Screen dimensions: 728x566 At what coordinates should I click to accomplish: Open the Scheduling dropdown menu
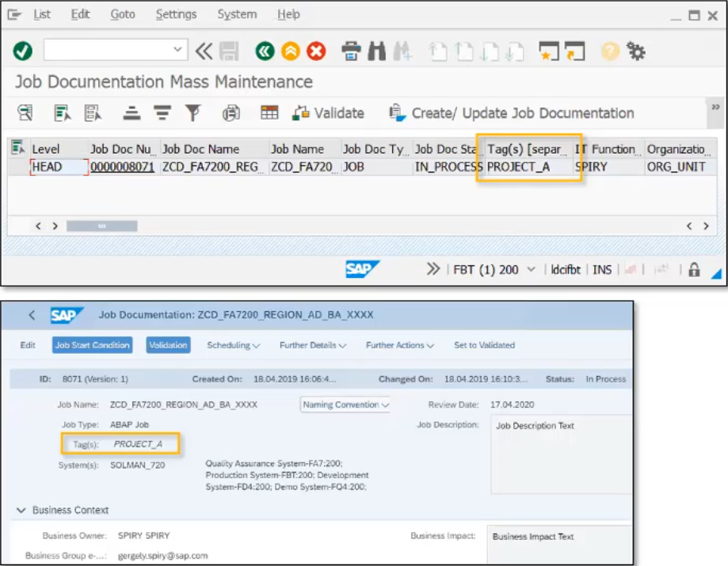coord(233,345)
